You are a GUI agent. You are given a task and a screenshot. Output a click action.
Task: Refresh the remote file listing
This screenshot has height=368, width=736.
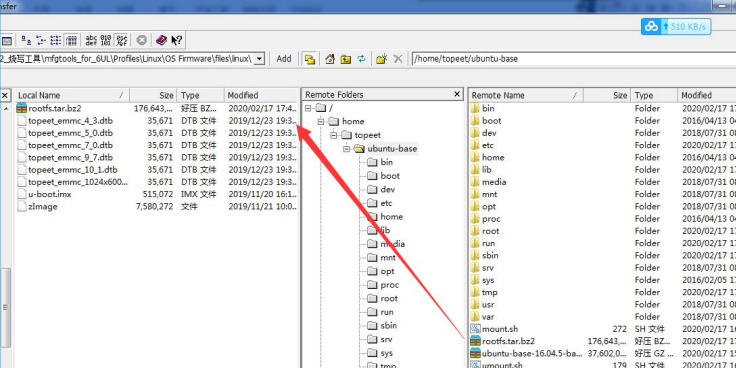361,59
